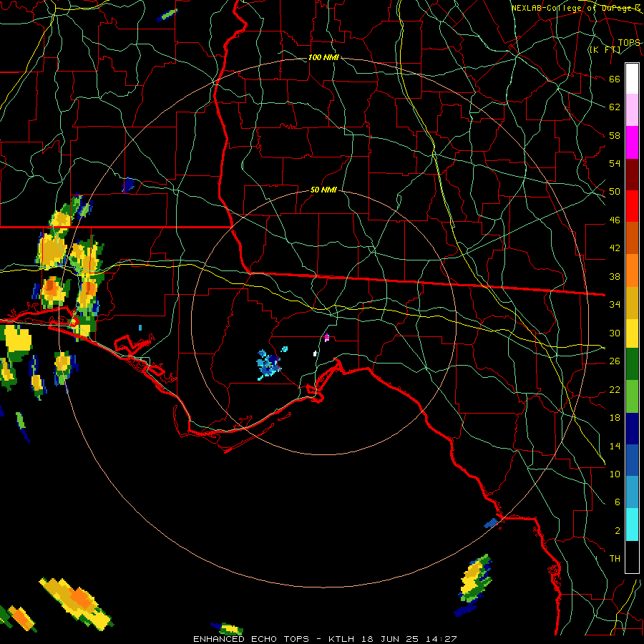
Task: Click the '50 NMI' range ring label
Action: [x=323, y=190]
